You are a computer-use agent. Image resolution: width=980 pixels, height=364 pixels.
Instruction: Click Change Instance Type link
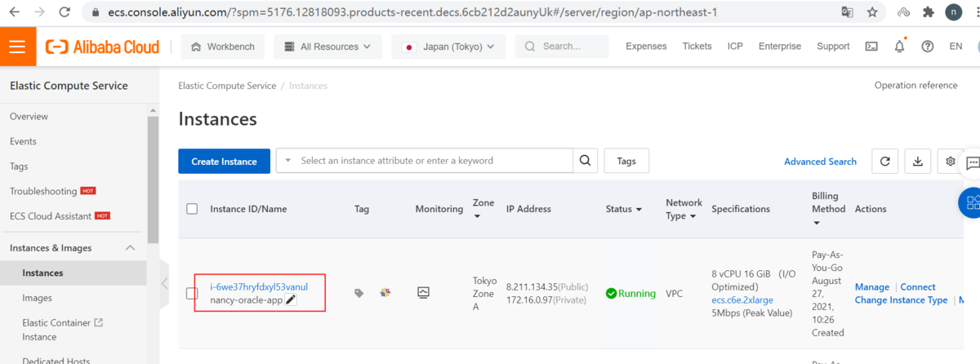click(x=902, y=300)
